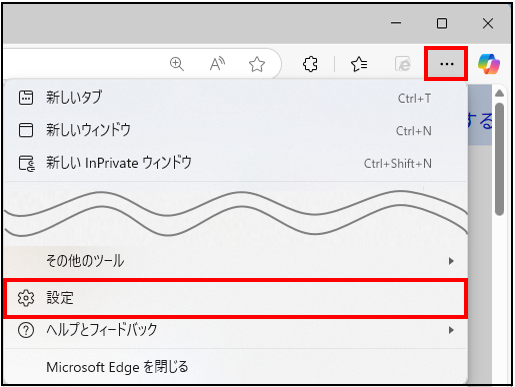Activate the Read aloud icon
The height and width of the screenshot is (387, 515).
pos(217,64)
